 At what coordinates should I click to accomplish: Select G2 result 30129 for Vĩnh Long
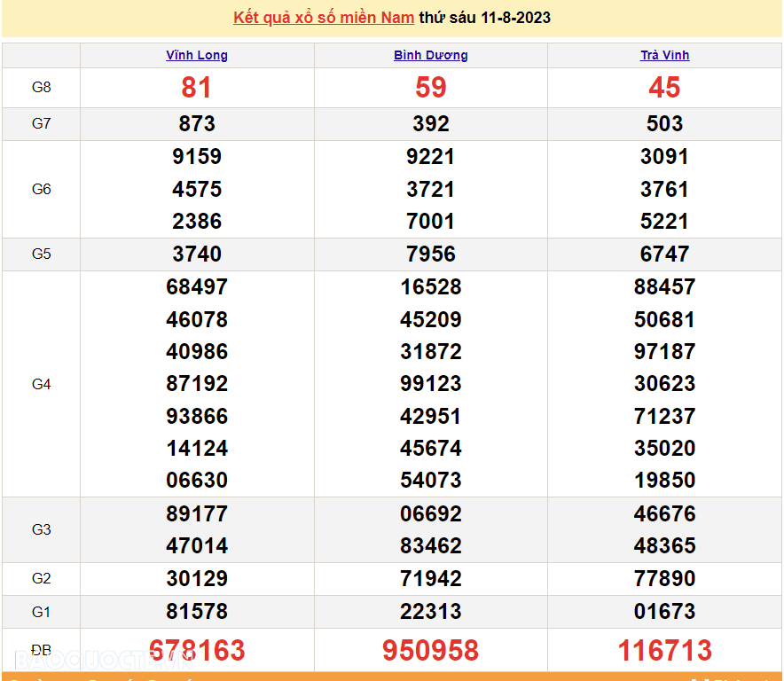pyautogui.click(x=197, y=578)
